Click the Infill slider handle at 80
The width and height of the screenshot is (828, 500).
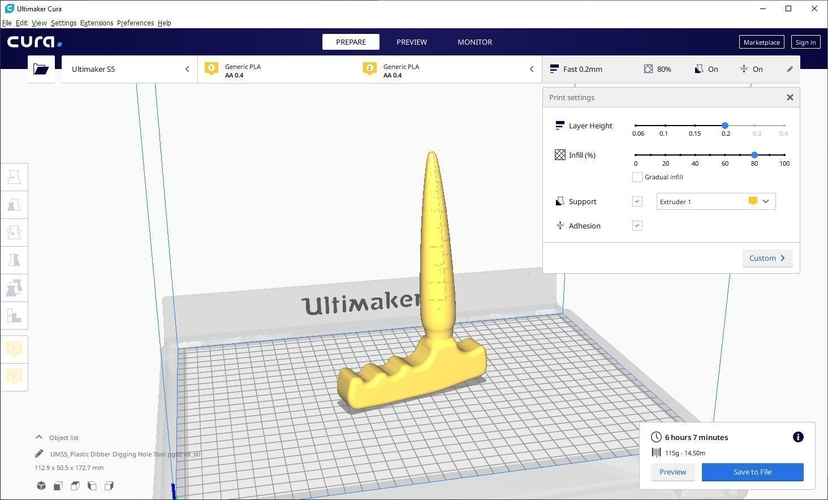[755, 155]
